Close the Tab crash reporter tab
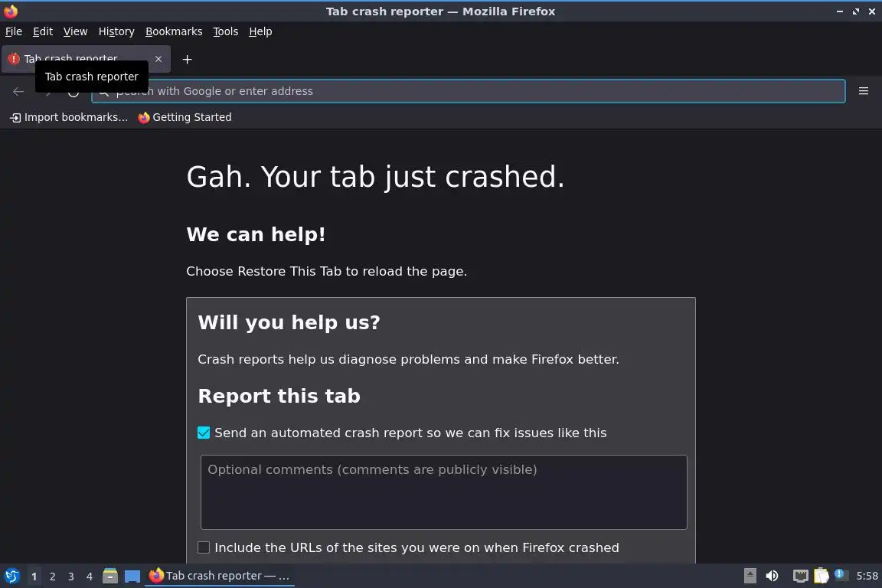Image resolution: width=882 pixels, height=588 pixels. pyautogui.click(x=158, y=59)
